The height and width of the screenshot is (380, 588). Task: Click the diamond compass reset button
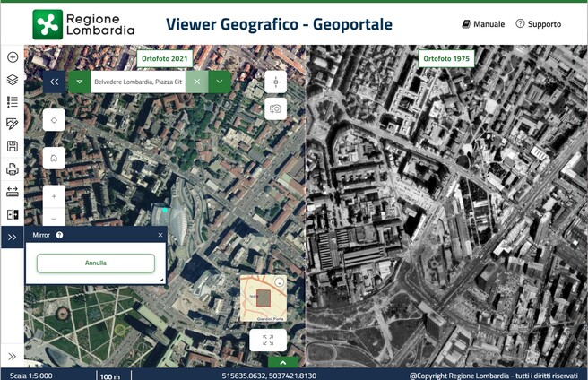pos(54,120)
